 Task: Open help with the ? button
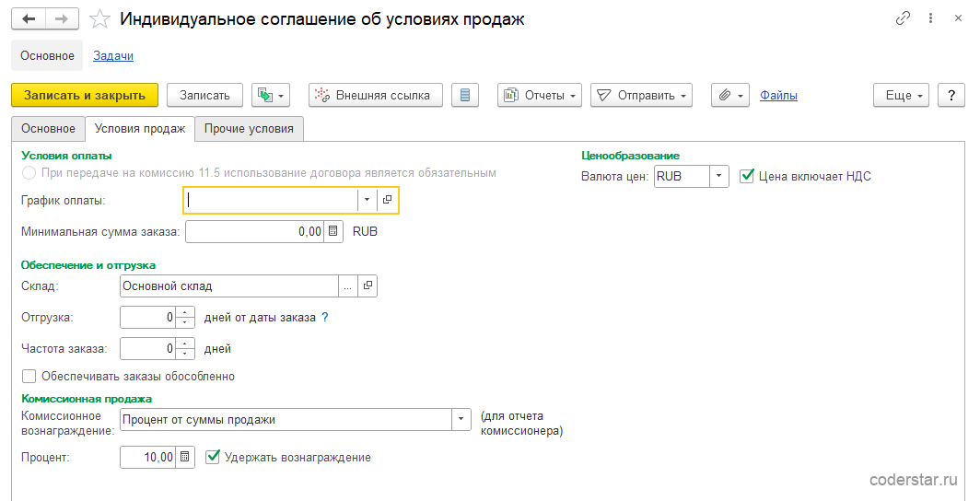[951, 95]
